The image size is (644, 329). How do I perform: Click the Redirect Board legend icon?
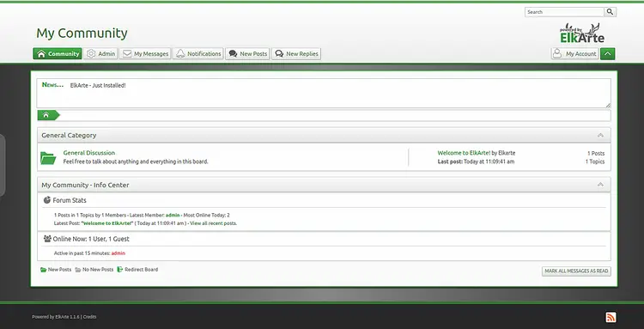coord(120,270)
